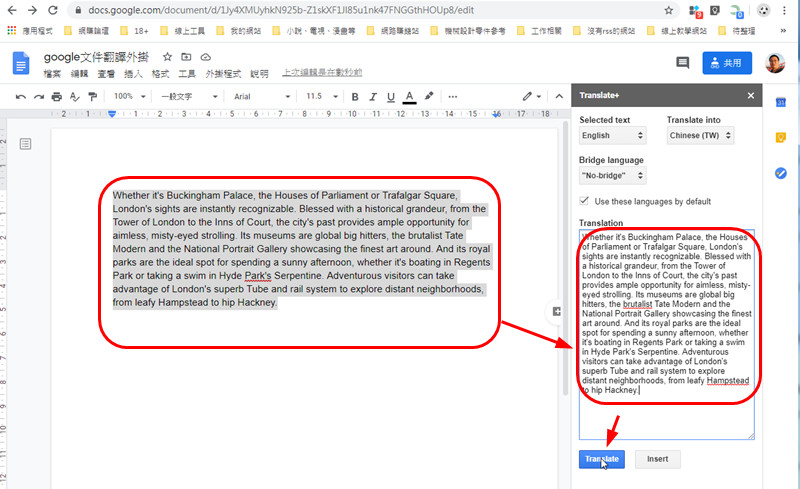Click the move-to-folder icon
Image resolution: width=800 pixels, height=489 pixels.
click(x=186, y=57)
